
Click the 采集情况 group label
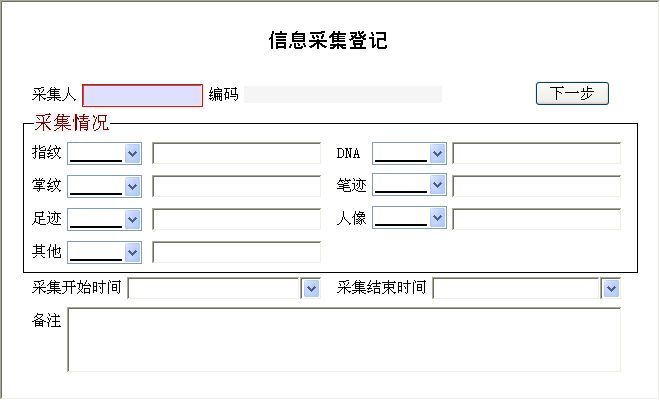[72, 123]
